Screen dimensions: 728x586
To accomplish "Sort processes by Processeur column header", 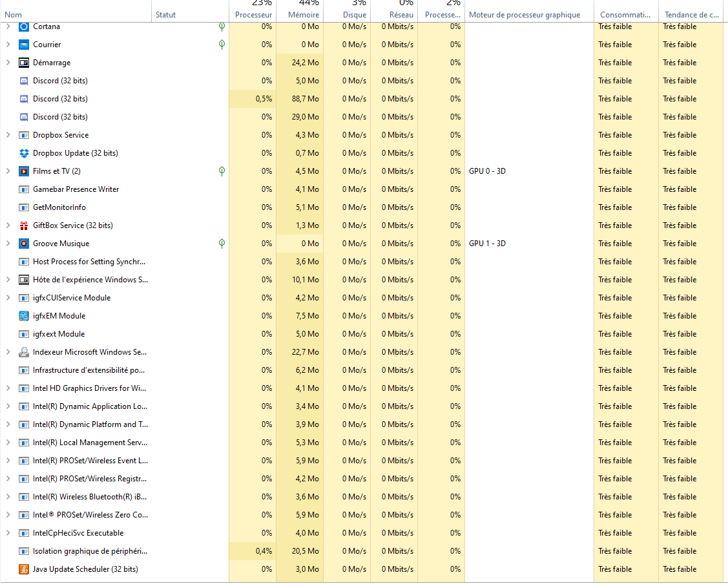I will (x=253, y=14).
